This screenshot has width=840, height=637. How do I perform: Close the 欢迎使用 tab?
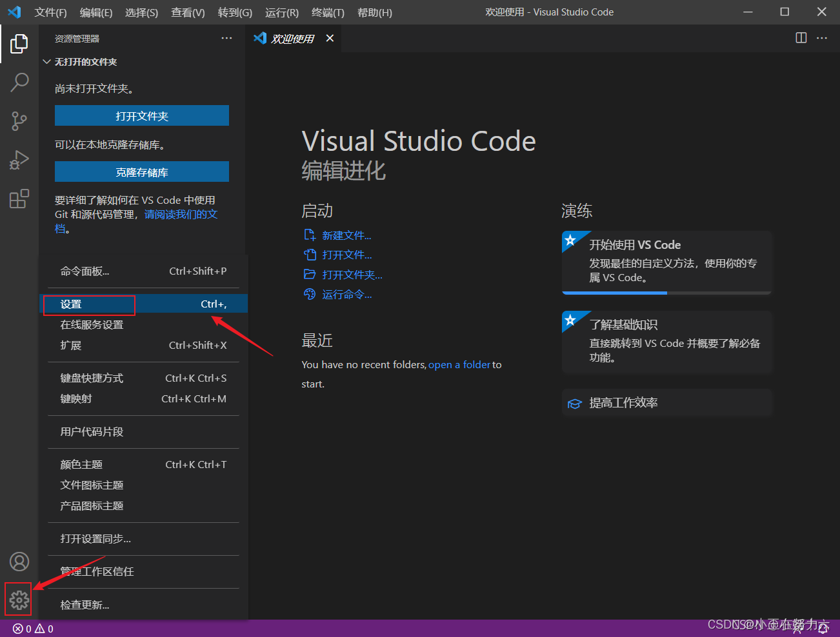[330, 38]
